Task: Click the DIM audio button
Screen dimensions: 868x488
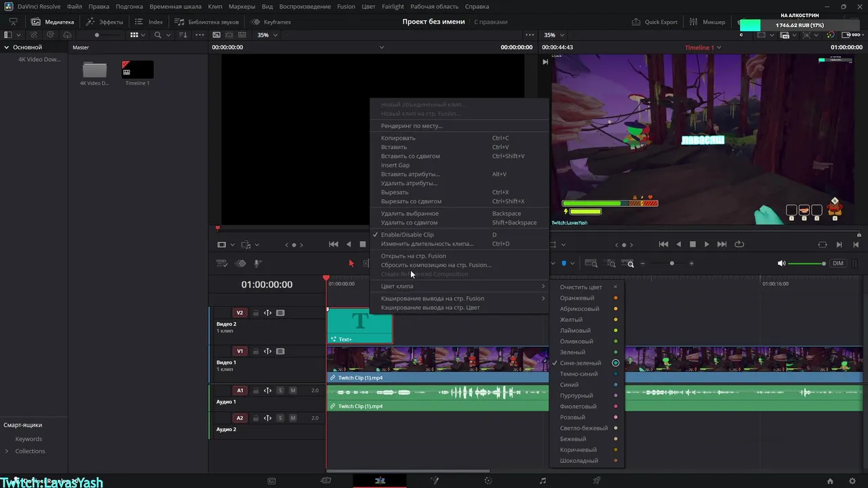Action: (x=838, y=263)
